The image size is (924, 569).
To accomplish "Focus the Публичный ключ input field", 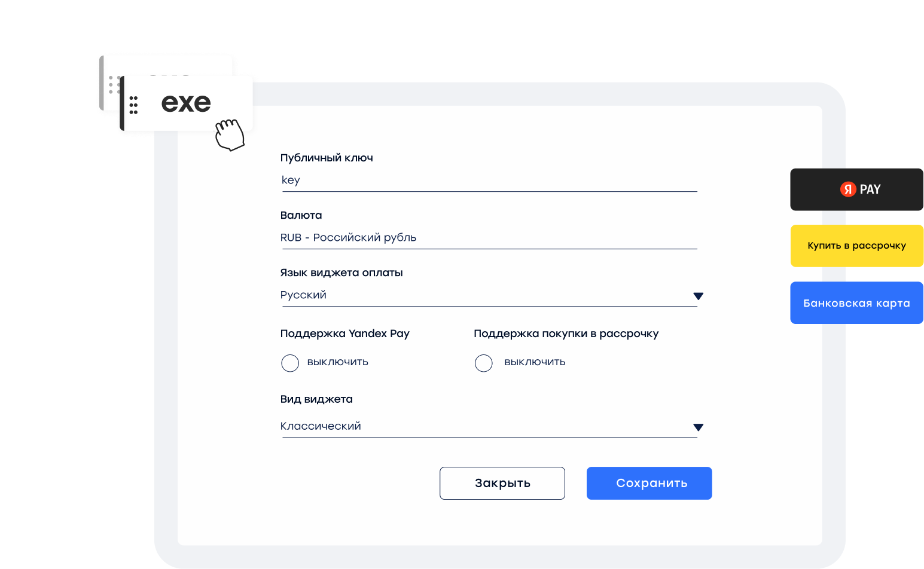I will click(488, 181).
